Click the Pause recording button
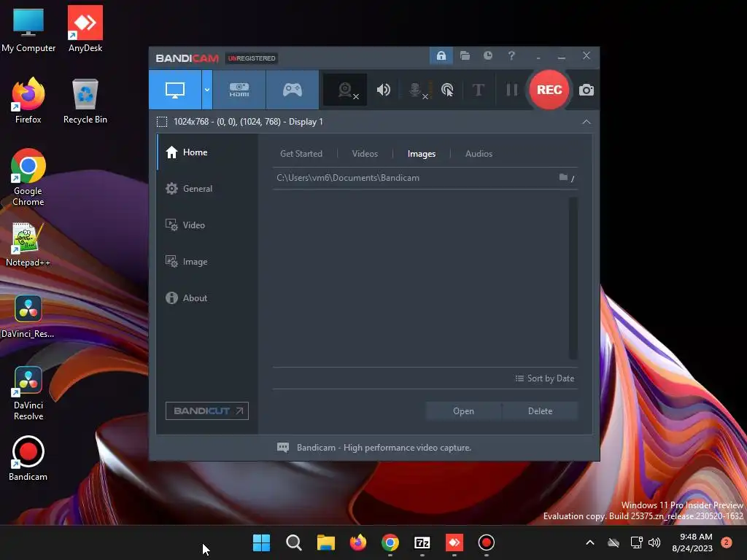747x560 pixels. point(511,90)
